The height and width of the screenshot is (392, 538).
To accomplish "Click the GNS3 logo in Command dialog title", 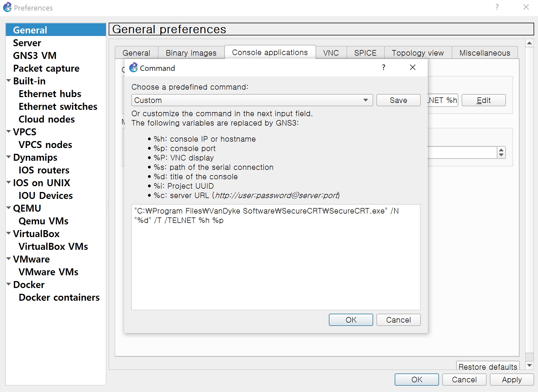I will click(x=134, y=68).
